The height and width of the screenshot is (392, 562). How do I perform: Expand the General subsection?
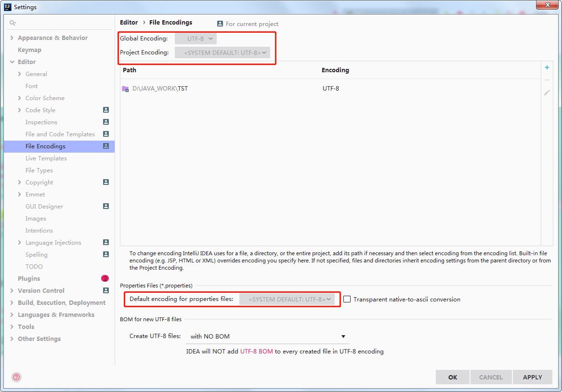[19, 74]
